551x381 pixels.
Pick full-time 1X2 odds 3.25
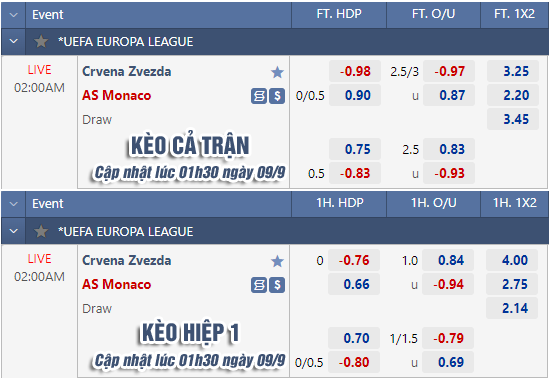(x=513, y=71)
